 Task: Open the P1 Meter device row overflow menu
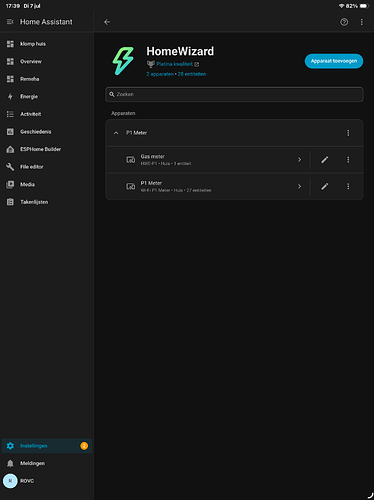pyautogui.click(x=348, y=186)
